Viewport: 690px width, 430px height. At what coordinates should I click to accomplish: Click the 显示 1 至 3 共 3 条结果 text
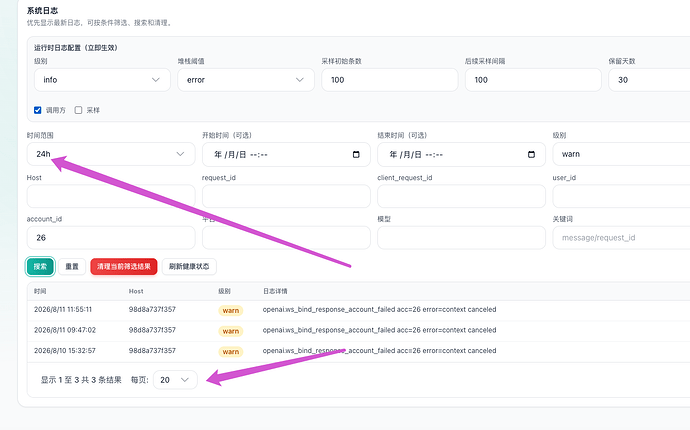tap(81, 380)
